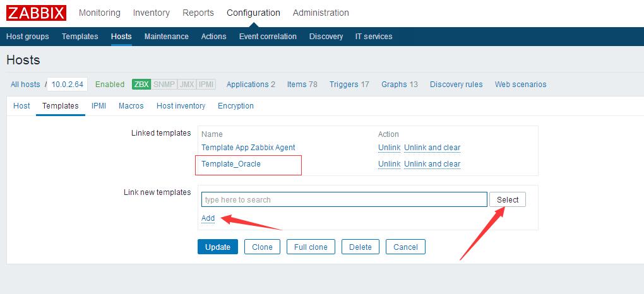Select the 10.0.2.64 host breadcrumb
Viewport: 644px width, 294px height.
pos(68,85)
